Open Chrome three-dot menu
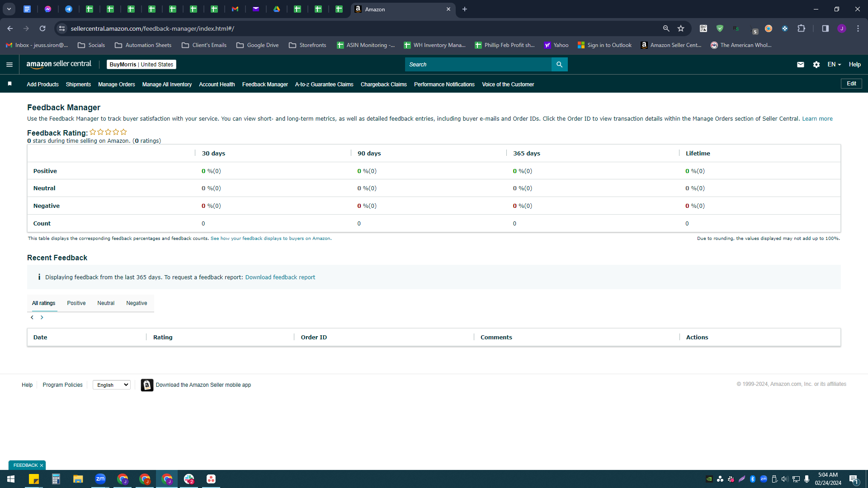This screenshot has width=868, height=488. click(858, 28)
